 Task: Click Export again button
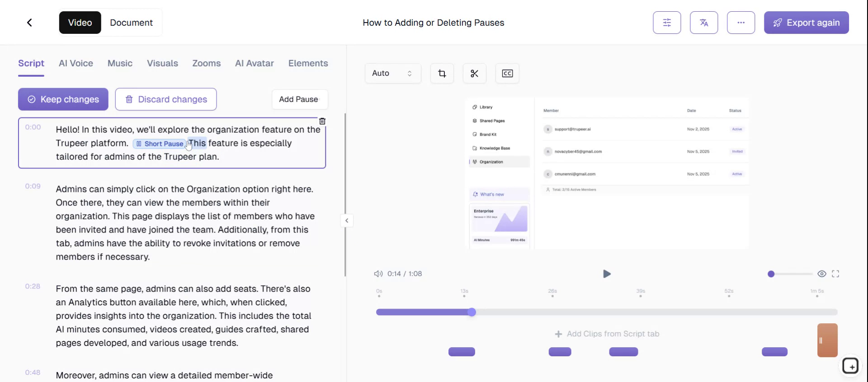point(807,23)
